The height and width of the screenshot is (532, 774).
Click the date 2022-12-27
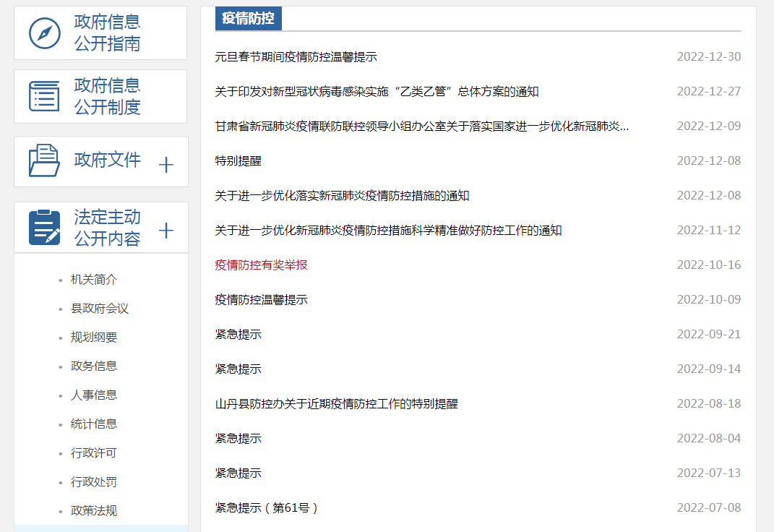(708, 91)
